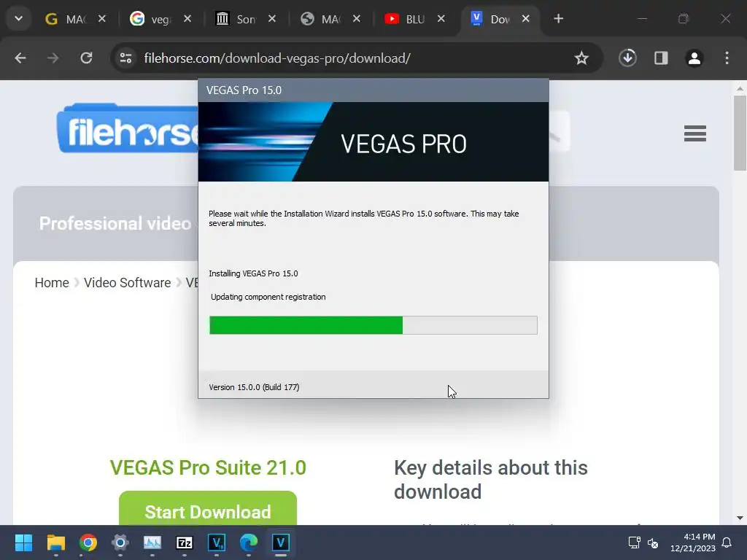Toggle the Chrome side panel

pos(661,58)
